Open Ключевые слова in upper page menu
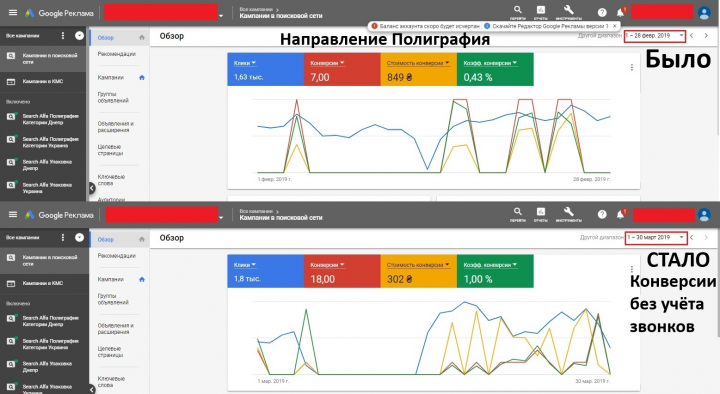 tap(112, 180)
